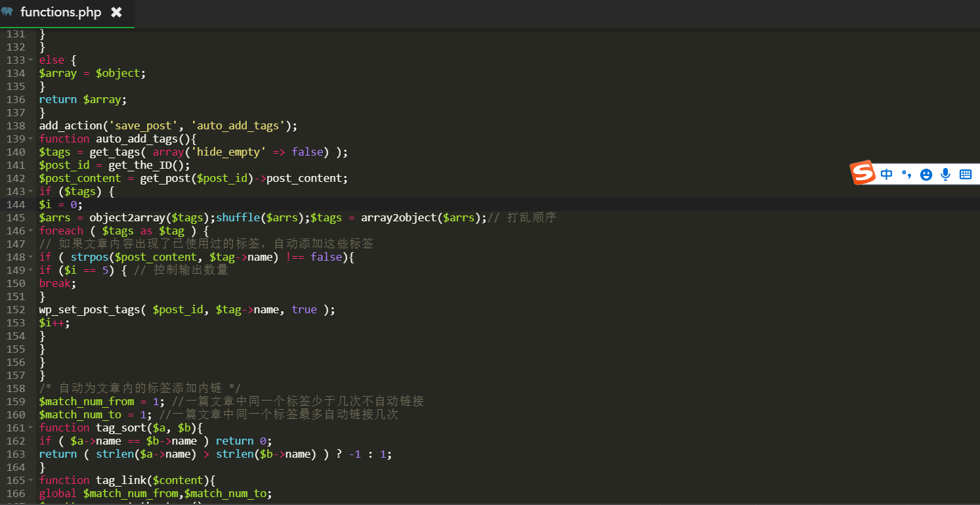
Task: Click line number 158 in the gutter
Action: click(15, 388)
